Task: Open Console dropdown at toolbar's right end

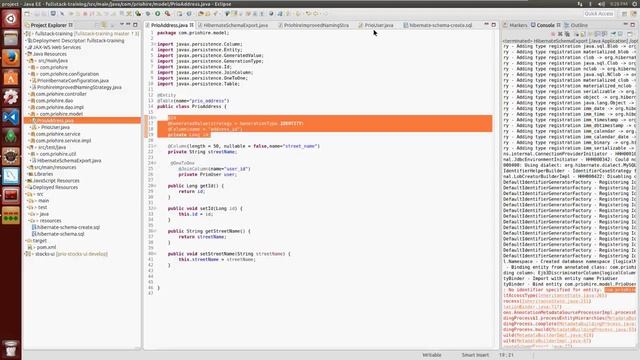Action: [x=630, y=34]
